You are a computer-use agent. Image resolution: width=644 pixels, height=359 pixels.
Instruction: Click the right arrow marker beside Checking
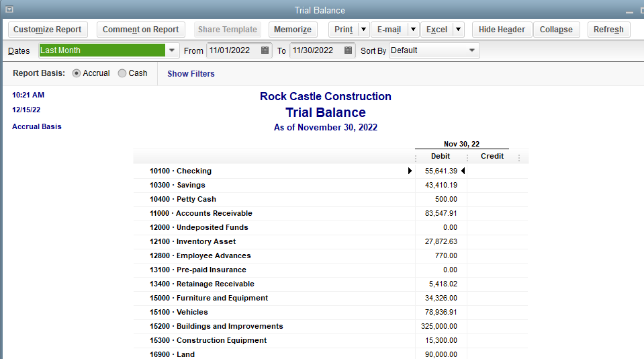click(410, 171)
